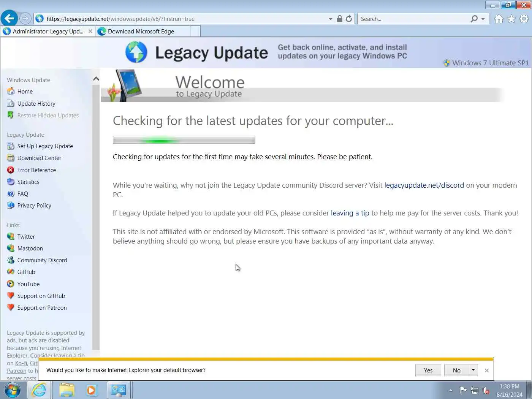Click the sidebar vertical scrollbar

(x=96, y=218)
